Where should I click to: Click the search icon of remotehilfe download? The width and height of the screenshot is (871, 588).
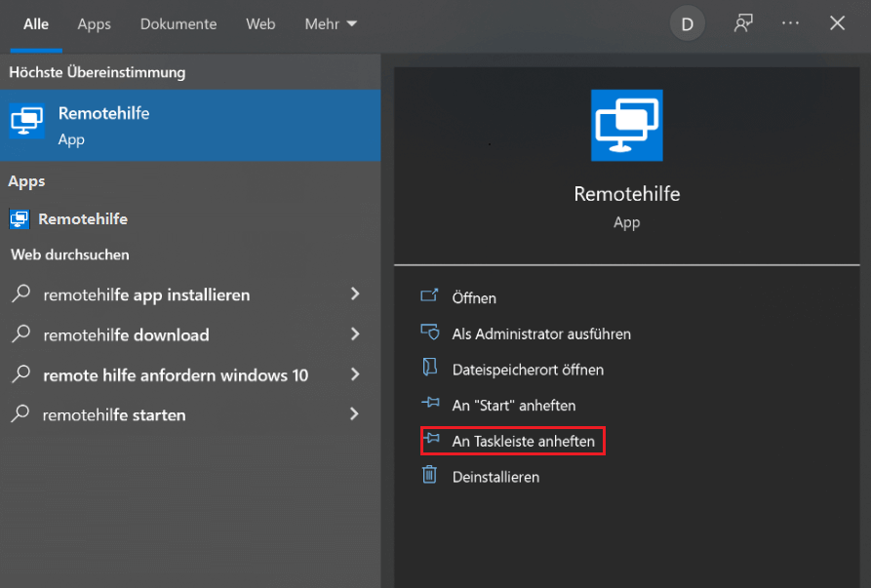pyautogui.click(x=21, y=333)
